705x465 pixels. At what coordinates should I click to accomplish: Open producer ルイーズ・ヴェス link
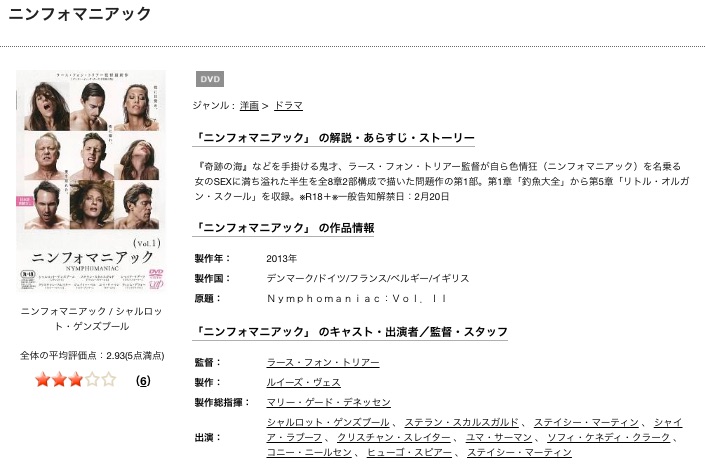[303, 383]
